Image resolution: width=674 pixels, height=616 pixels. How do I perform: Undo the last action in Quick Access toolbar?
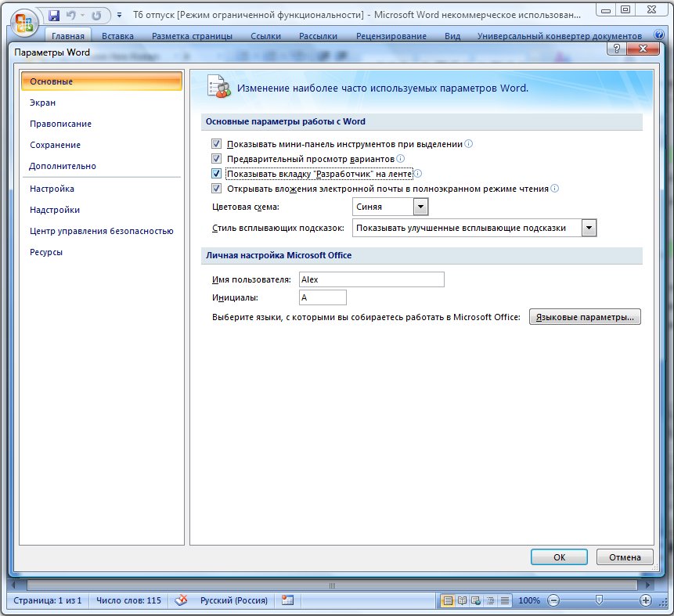coord(71,16)
